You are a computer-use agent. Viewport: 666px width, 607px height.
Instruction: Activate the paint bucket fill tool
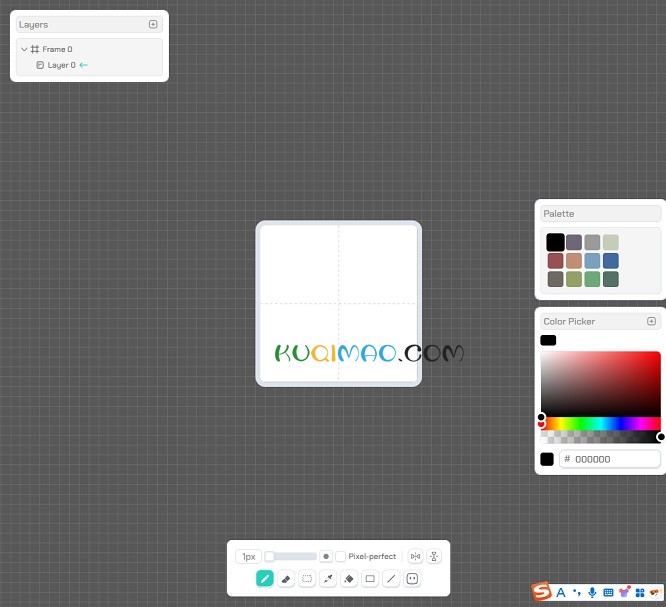349,578
